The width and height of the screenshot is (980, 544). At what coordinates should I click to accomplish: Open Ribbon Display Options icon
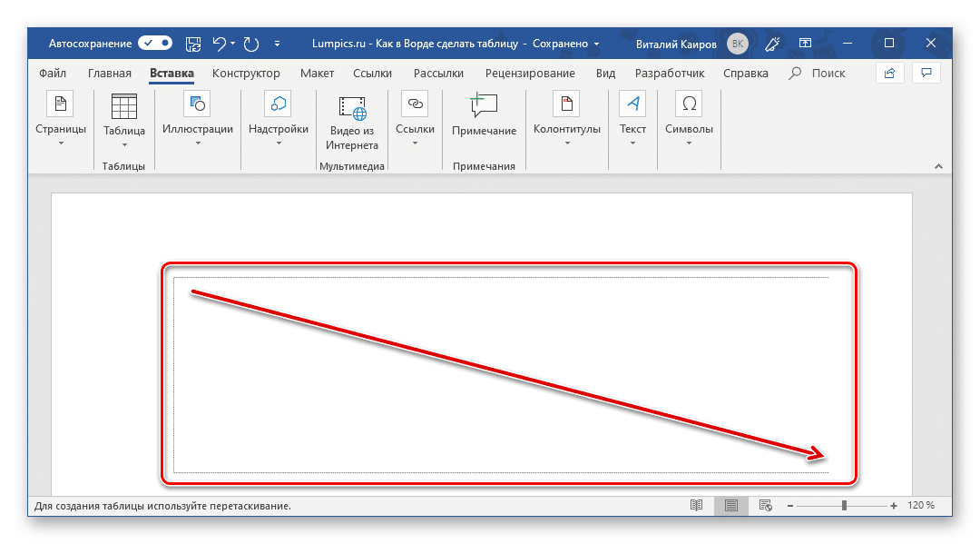805,44
